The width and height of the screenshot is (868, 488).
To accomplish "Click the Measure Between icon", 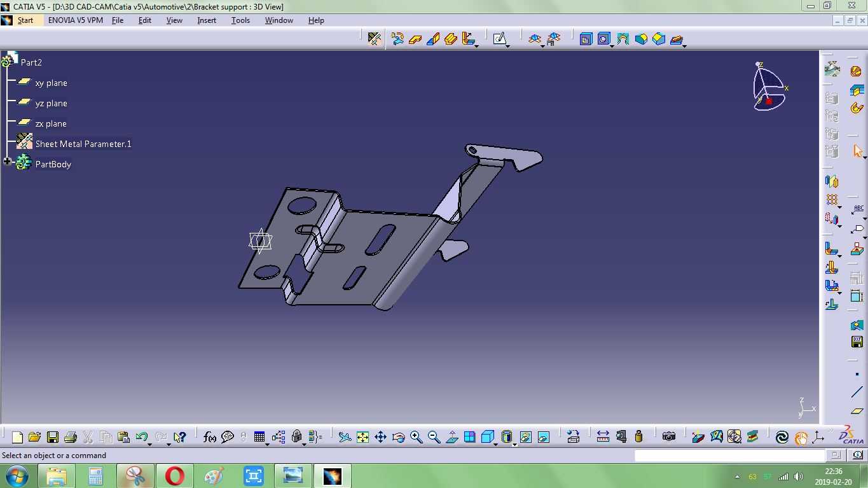I will tap(603, 437).
